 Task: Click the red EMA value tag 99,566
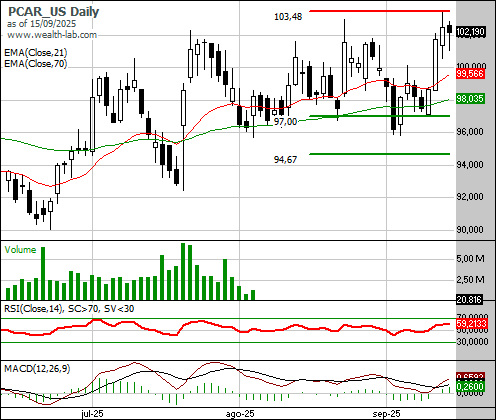pos(470,74)
